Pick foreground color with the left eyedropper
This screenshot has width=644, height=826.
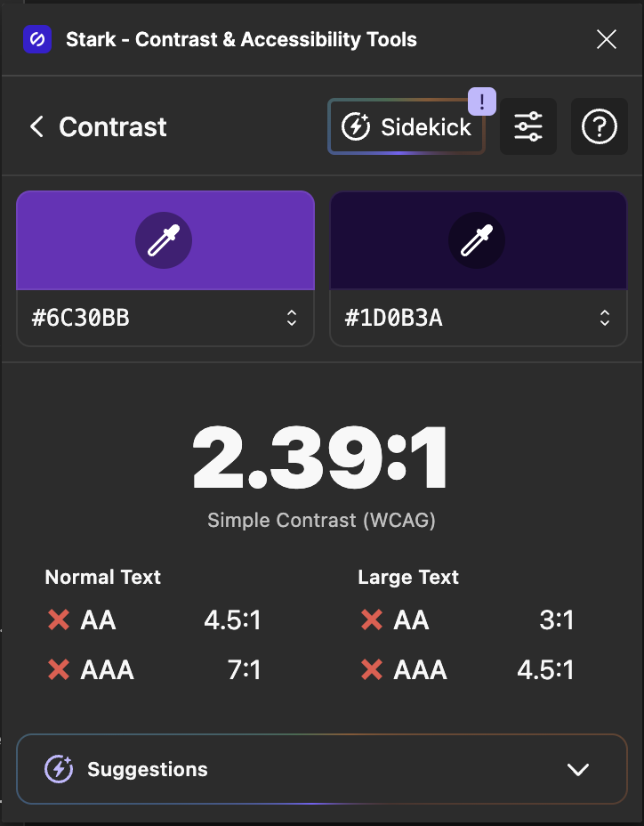164,240
